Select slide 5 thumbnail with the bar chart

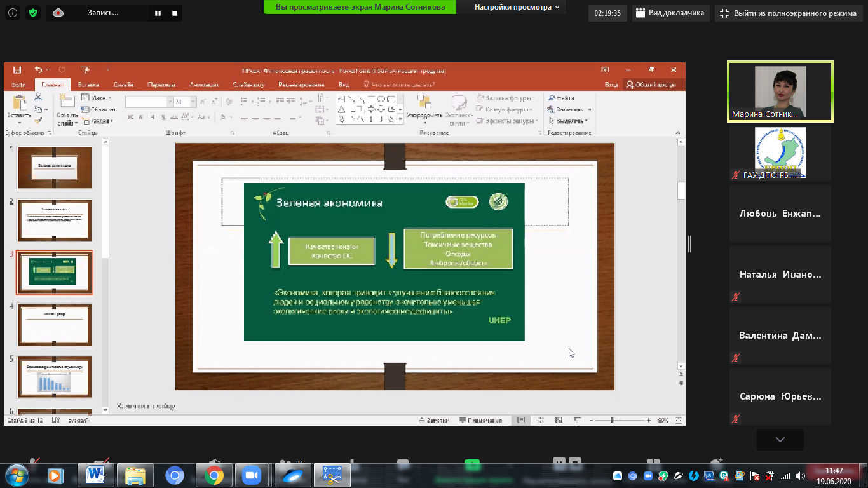55,377
